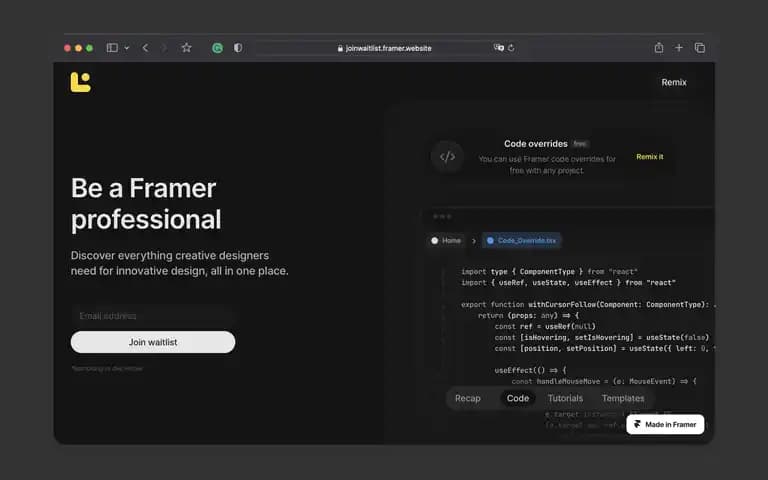The width and height of the screenshot is (768, 480).
Task: Switch to the Recap tab
Action: coord(468,398)
